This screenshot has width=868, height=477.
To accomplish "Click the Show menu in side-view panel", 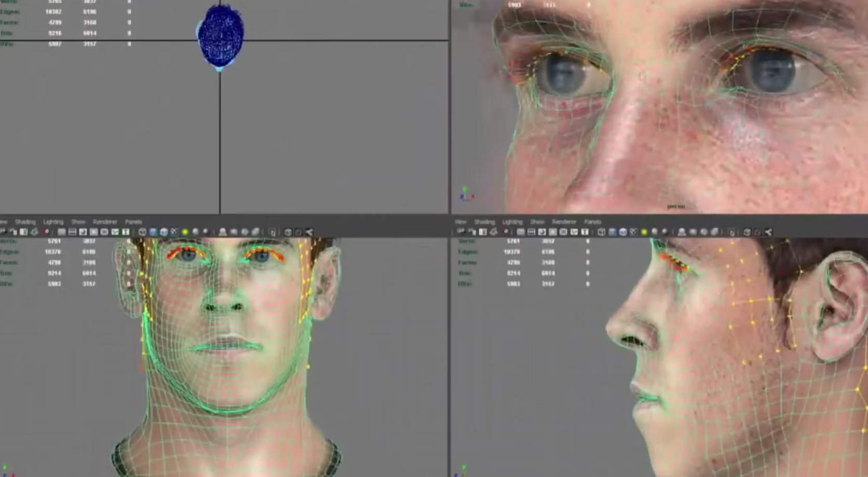I will pyautogui.click(x=537, y=222).
